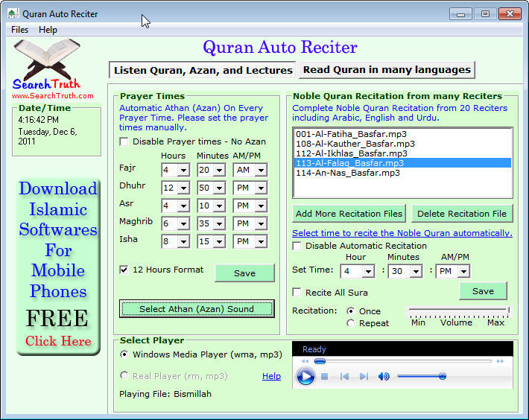
Task: Switch to Read Quran in many languages tab
Action: click(387, 70)
